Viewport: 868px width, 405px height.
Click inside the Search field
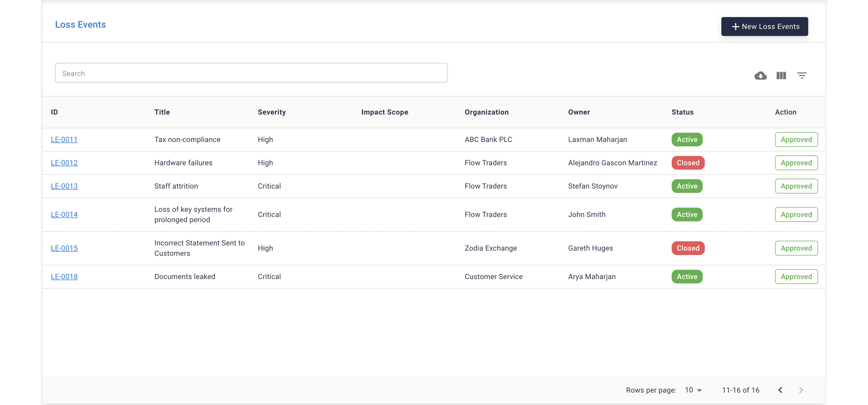point(251,73)
